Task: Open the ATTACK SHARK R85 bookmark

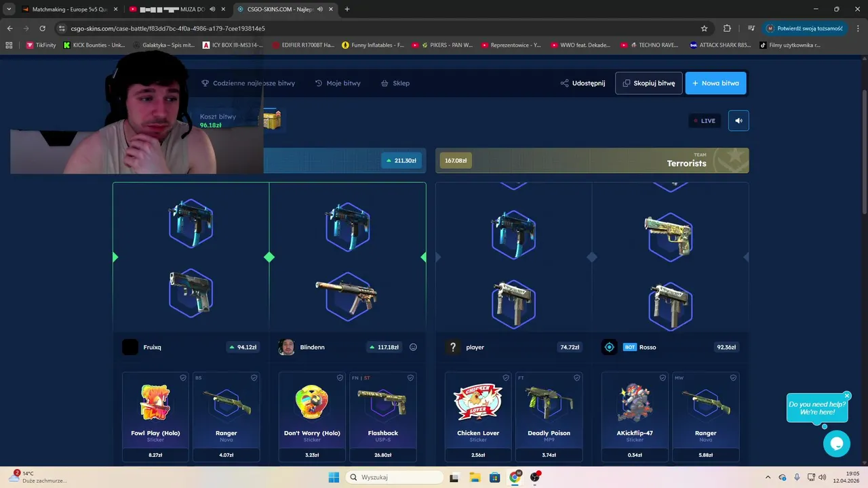Action: click(721, 45)
